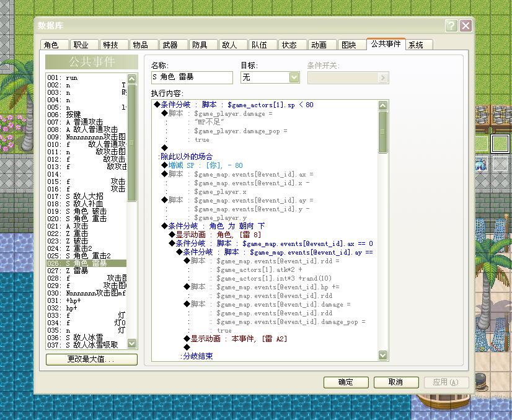
Task: Click the scroll down arrow of event list
Action: click(x=131, y=343)
